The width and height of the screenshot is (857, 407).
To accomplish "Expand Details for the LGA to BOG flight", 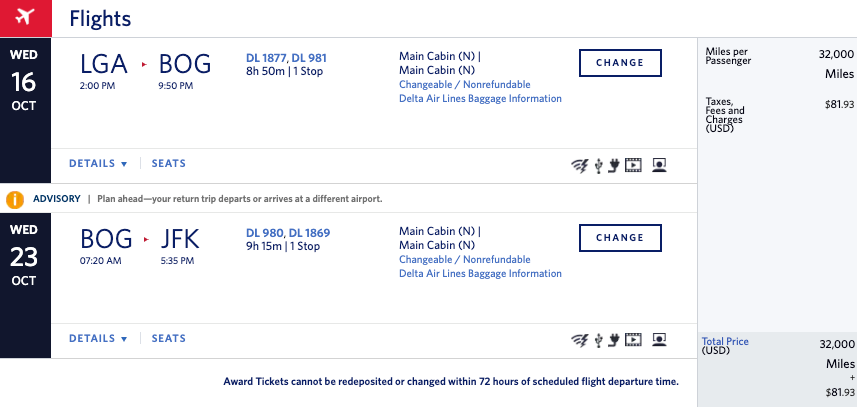I will point(98,164).
